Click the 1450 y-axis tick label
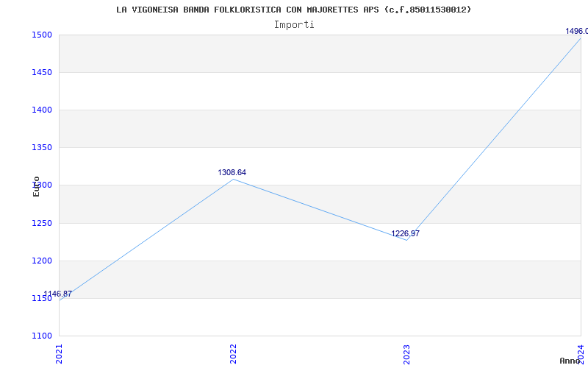Viewport: 588px width, 368px height. click(42, 72)
